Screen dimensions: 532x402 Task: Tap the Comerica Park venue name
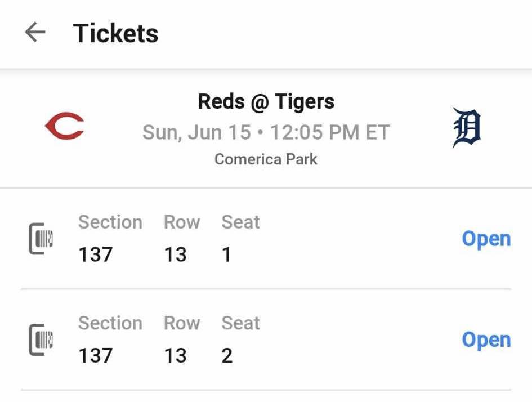pos(266,159)
